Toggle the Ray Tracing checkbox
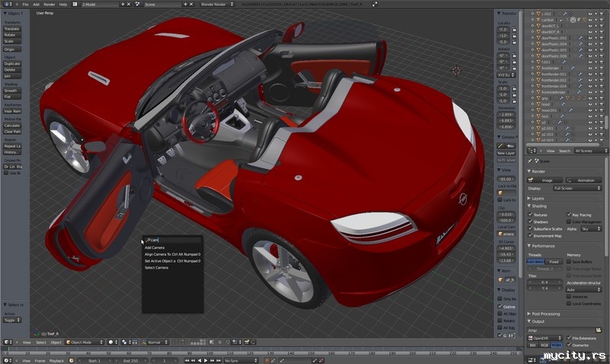The image size is (610, 364). [569, 215]
